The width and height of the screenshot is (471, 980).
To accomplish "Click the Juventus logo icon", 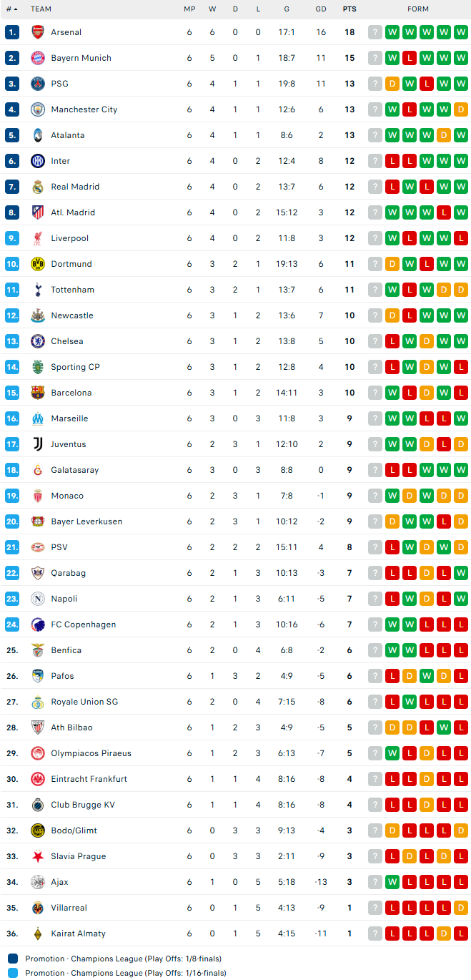I will click(38, 444).
